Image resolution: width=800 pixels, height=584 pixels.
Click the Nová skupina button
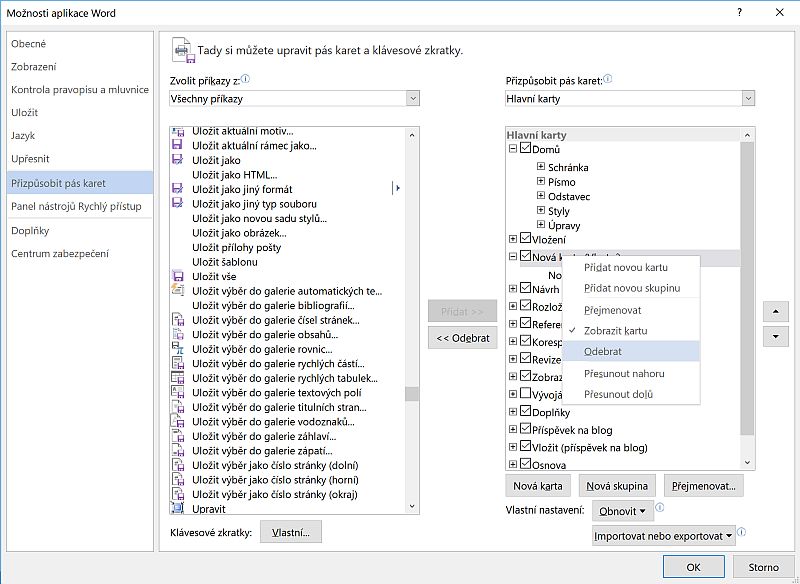tap(617, 486)
